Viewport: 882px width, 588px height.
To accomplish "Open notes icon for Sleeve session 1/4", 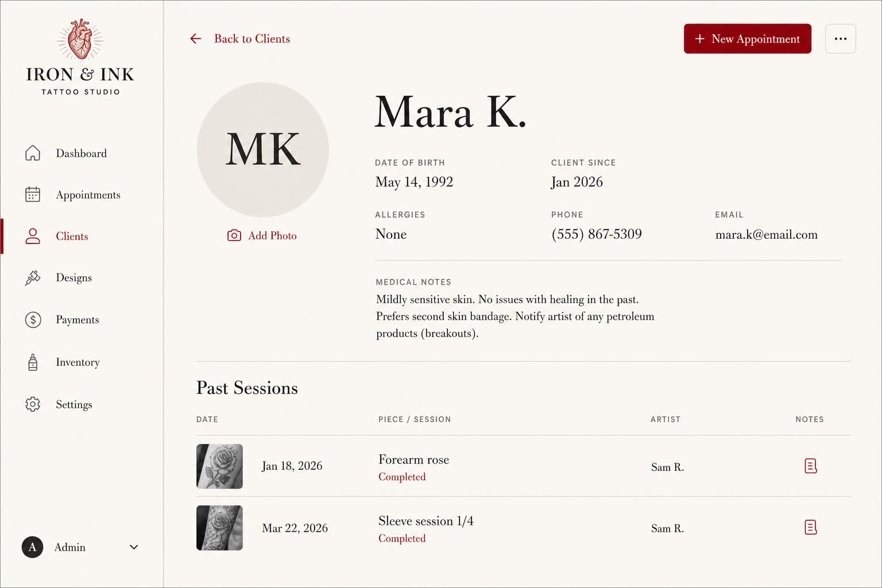I will point(810,527).
